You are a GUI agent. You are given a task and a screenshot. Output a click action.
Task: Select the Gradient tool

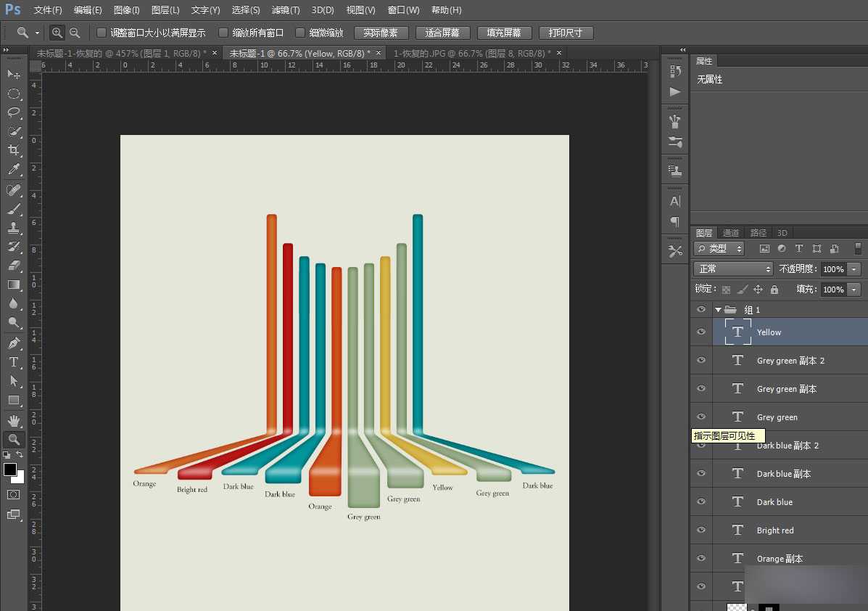[14, 284]
